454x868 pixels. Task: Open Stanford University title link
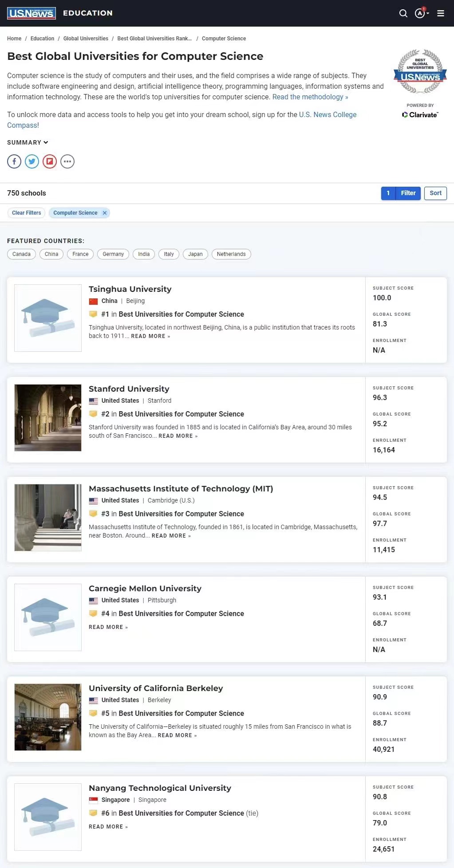click(x=129, y=389)
